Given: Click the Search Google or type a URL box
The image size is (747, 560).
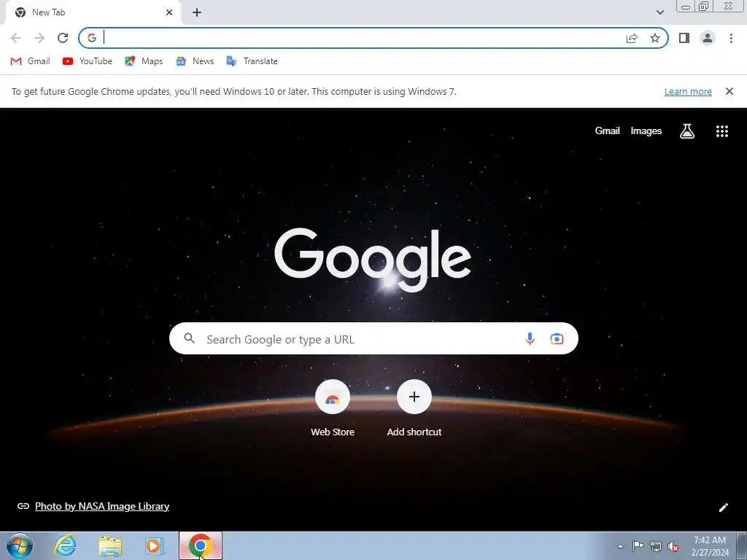Looking at the screenshot, I should [373, 338].
